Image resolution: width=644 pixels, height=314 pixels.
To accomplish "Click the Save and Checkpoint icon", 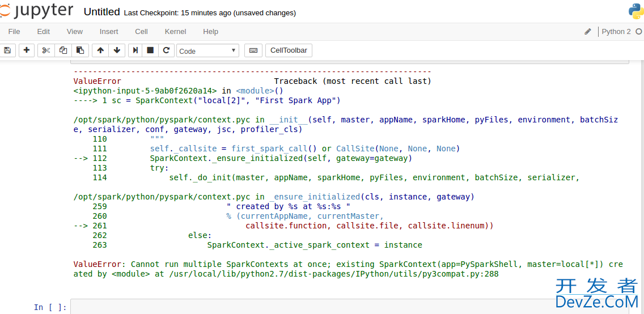I will pyautogui.click(x=7, y=50).
